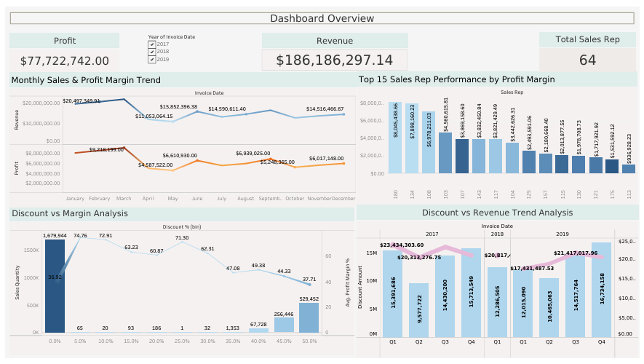
Task: Select the bar for sales rep 180
Action: coord(395,138)
